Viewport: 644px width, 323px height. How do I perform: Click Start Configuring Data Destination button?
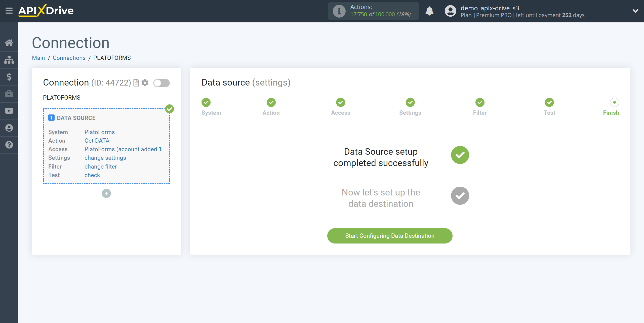[x=390, y=236]
